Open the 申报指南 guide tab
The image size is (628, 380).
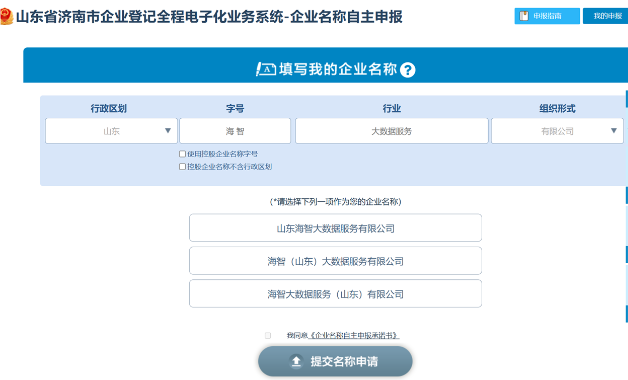[547, 16]
